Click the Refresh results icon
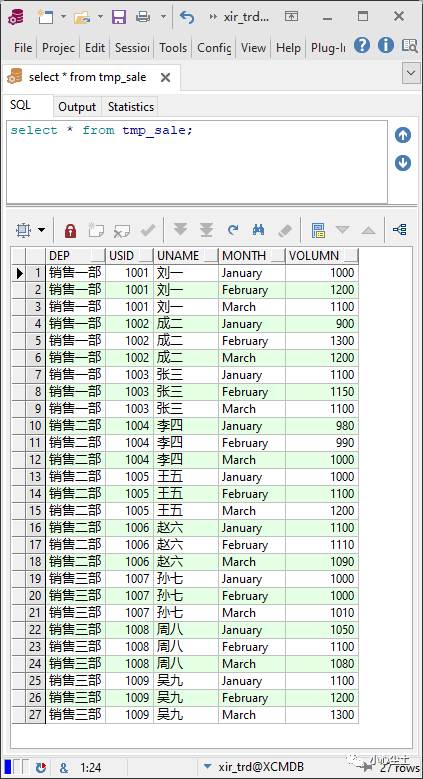The image size is (423, 779). point(233,230)
